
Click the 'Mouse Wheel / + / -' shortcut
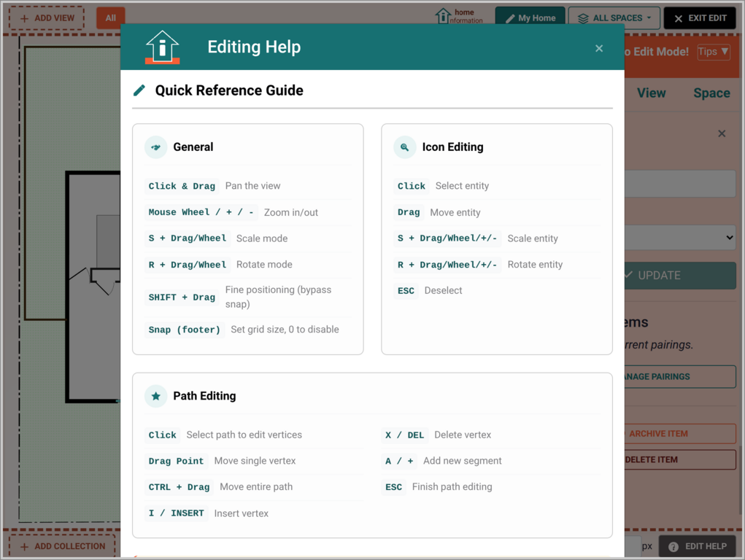[201, 212]
